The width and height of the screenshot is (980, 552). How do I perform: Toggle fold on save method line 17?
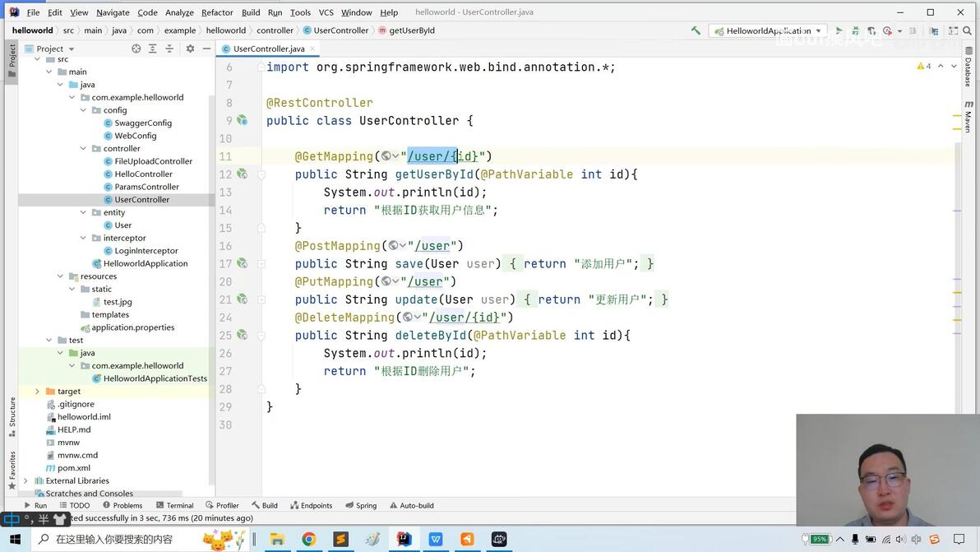[x=262, y=264]
